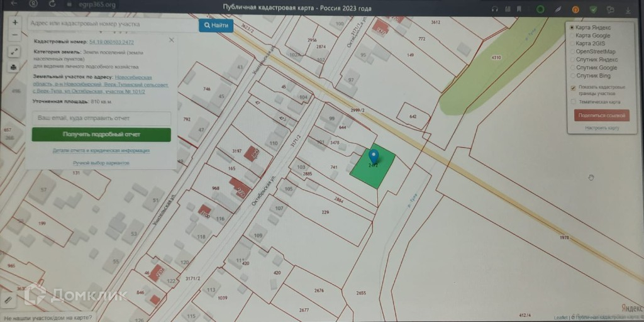This screenshot has width=644, height=322.
Task: Open browser downloads arrow icon
Action: [628, 10]
